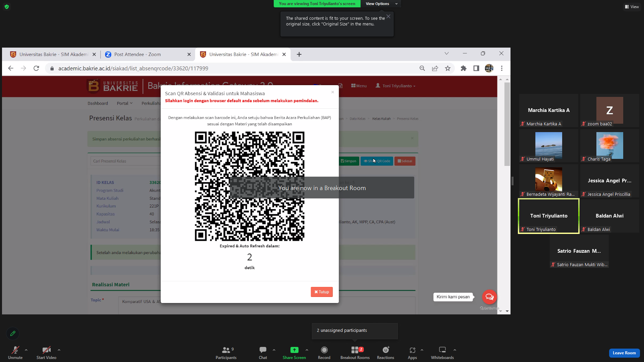This screenshot has width=644, height=362.
Task: Click the Cari Presensi Kelas search field
Action: tap(125, 161)
